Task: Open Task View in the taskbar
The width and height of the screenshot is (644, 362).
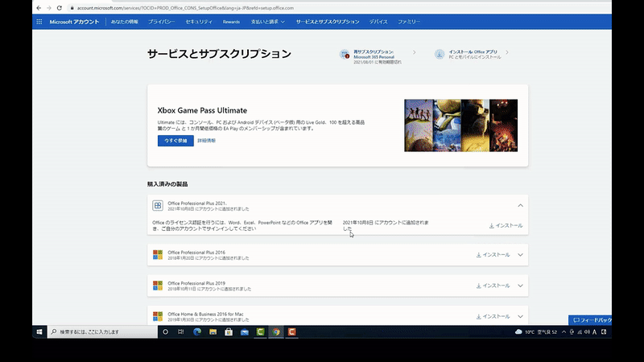Action: 180,331
